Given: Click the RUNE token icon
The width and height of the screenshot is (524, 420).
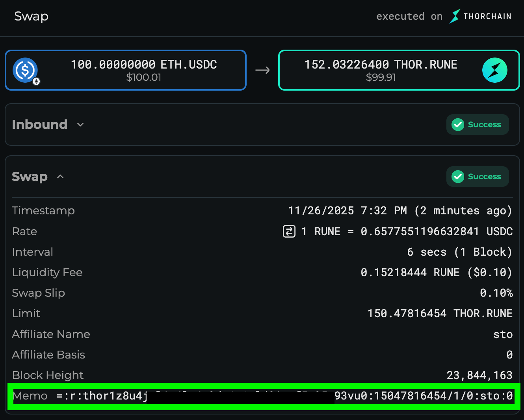Looking at the screenshot, I should 494,70.
